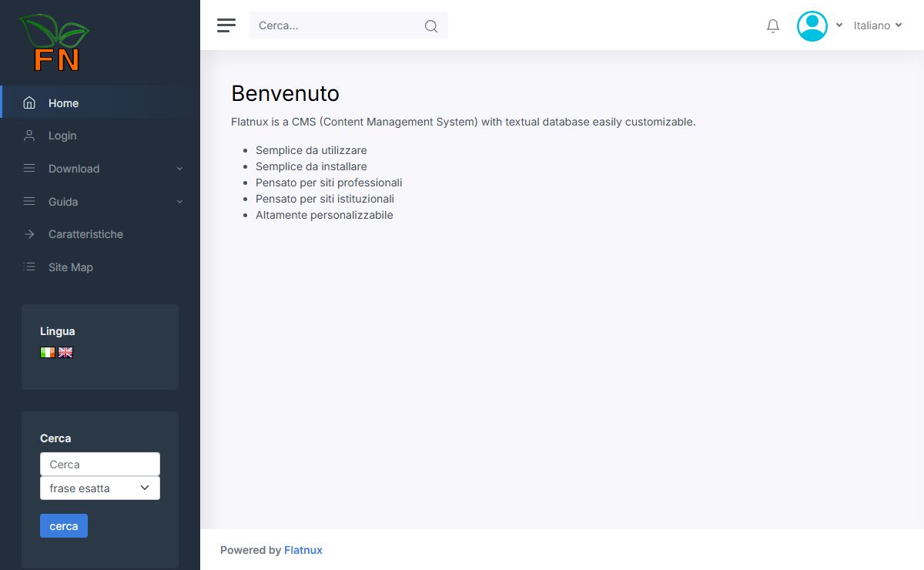Open the Italiano language dropdown
Image resolution: width=924 pixels, height=570 pixels.
tap(878, 25)
